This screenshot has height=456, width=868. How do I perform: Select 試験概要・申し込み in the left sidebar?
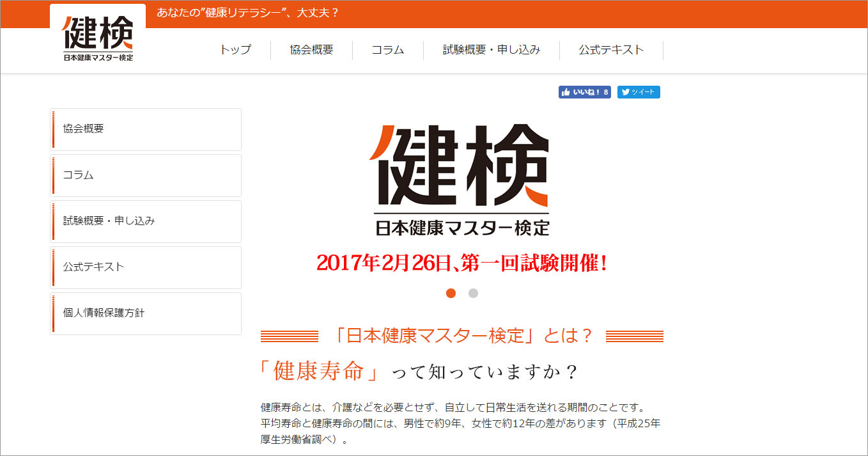(146, 221)
